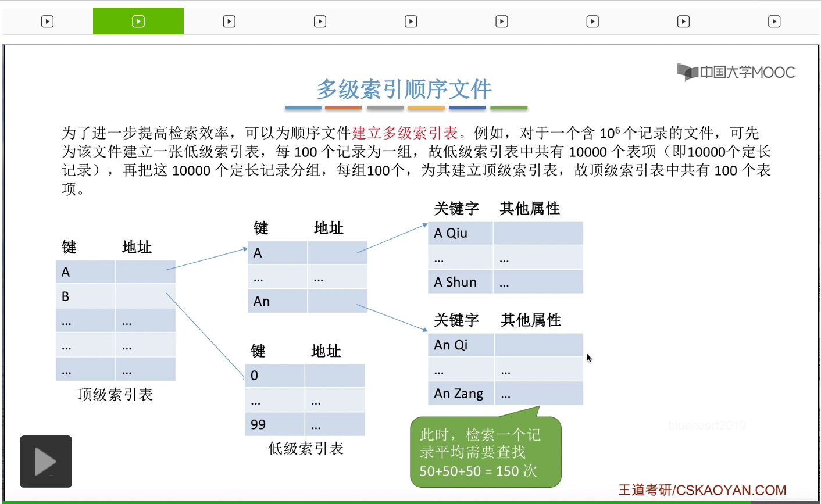
Task: Click the slide title 多级索引顺序文件
Action: 404,90
